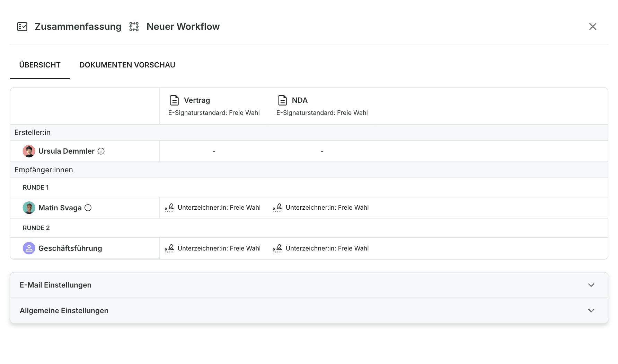This screenshot has height=364, width=618.
Task: Click signature icon for Geschäftsführung's Vertrag
Action: coord(169,248)
